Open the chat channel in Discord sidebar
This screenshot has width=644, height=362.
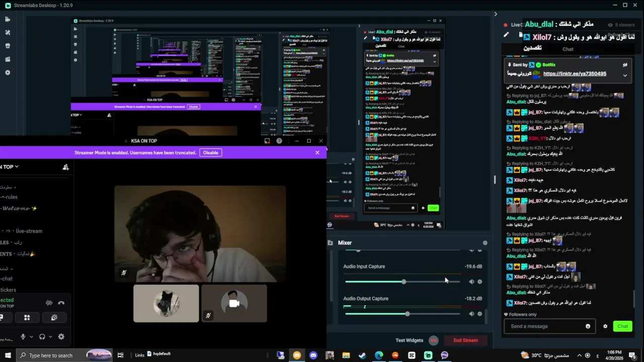point(7,279)
